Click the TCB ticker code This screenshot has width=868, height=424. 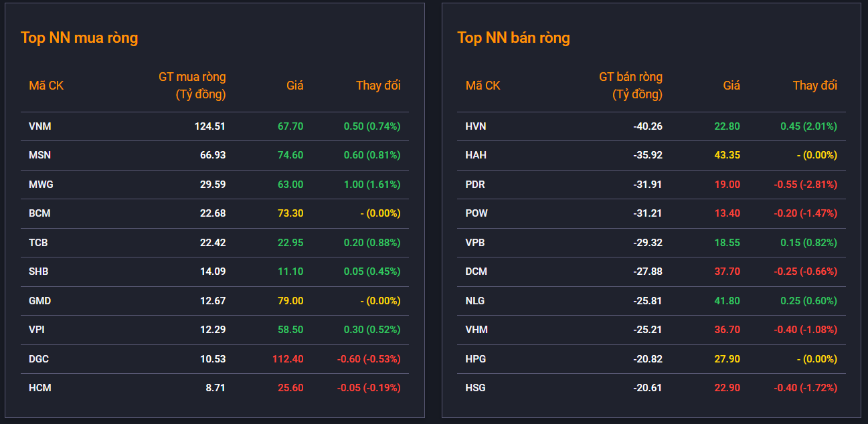[38, 242]
